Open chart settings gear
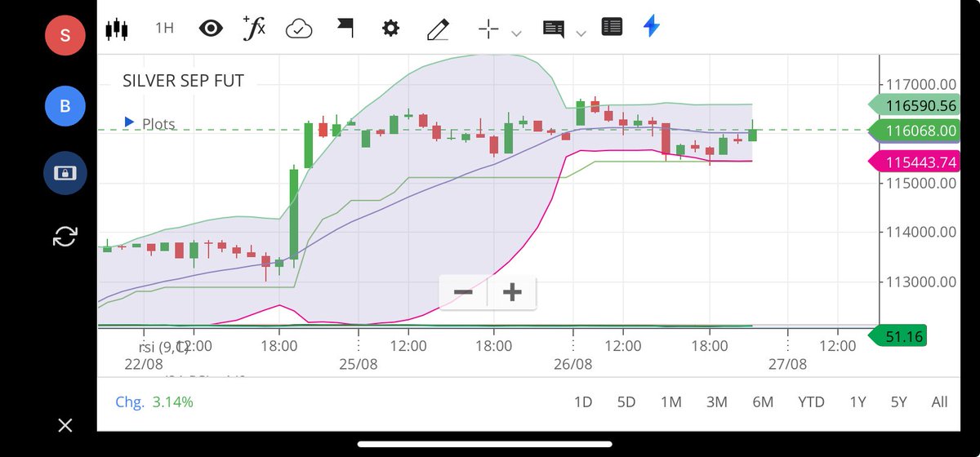980x457 pixels. click(391, 29)
